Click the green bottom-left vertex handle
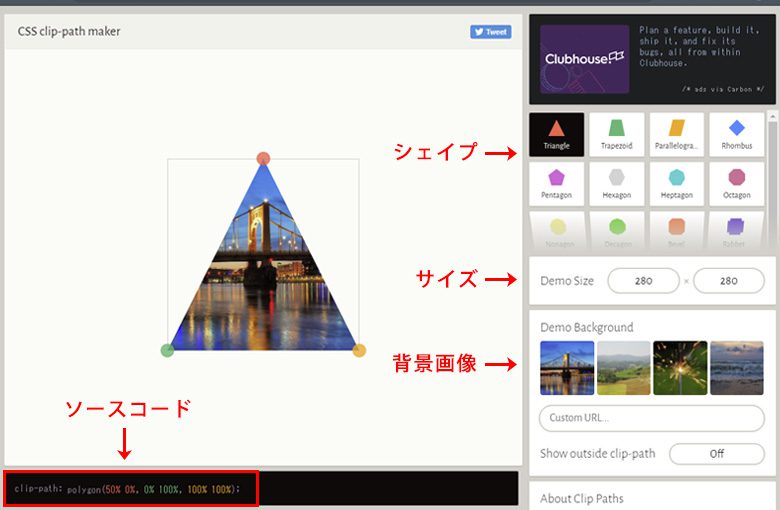The width and height of the screenshot is (780, 510). [x=167, y=350]
